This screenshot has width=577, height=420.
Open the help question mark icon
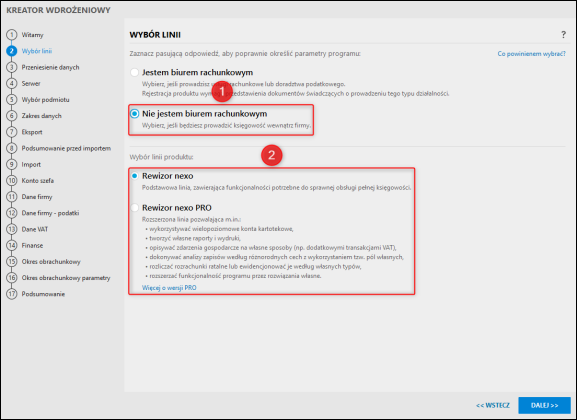pos(563,35)
